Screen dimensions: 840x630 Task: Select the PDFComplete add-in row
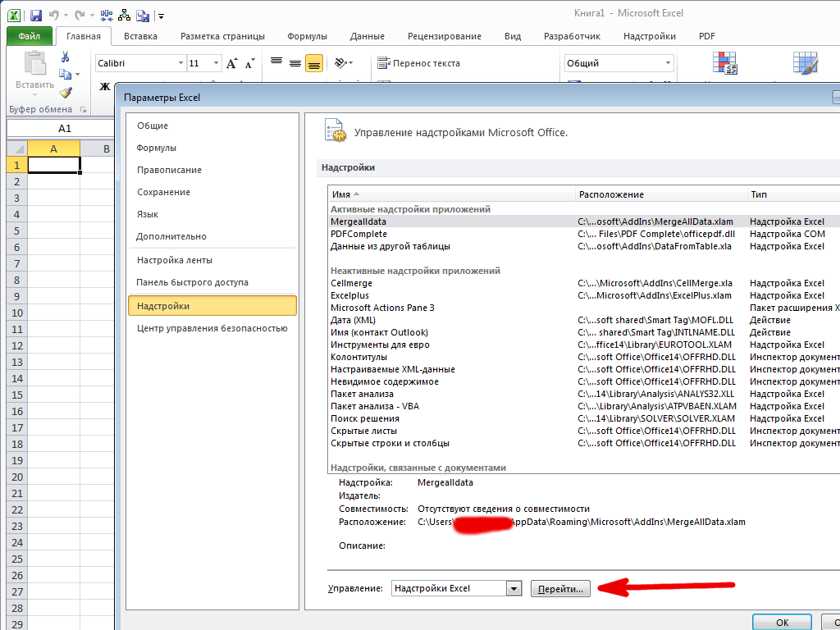584,234
